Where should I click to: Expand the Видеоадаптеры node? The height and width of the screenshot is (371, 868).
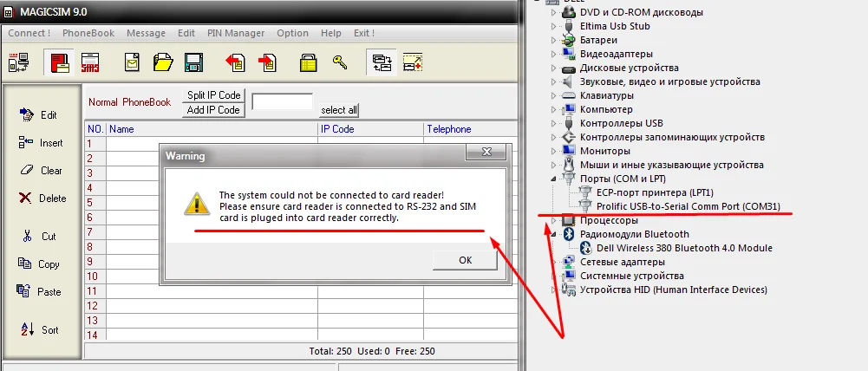pos(553,54)
